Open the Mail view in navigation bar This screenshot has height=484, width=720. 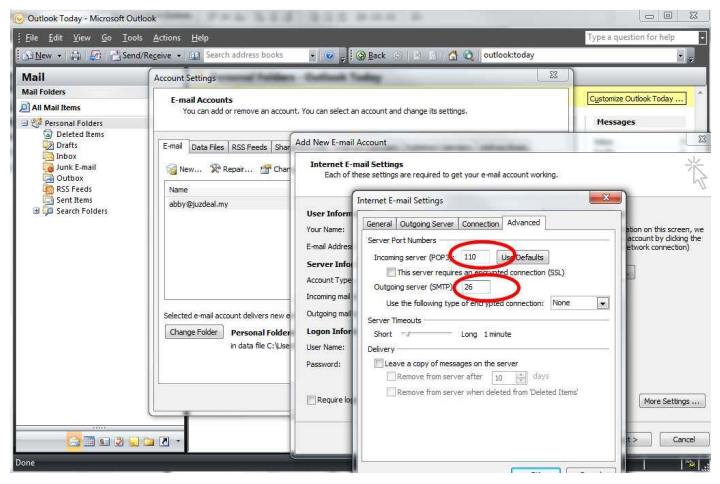pyautogui.click(x=74, y=442)
